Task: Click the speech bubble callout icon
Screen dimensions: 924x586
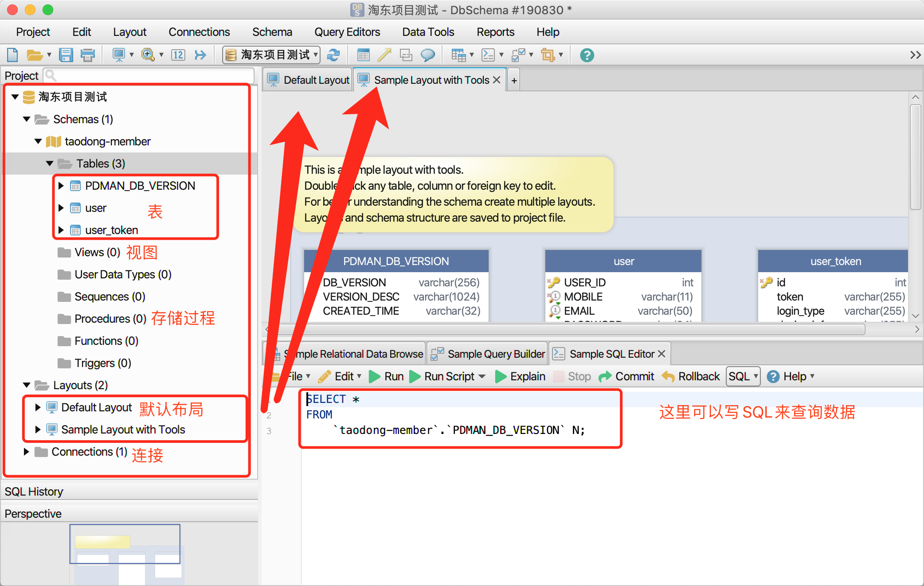Action: click(427, 55)
